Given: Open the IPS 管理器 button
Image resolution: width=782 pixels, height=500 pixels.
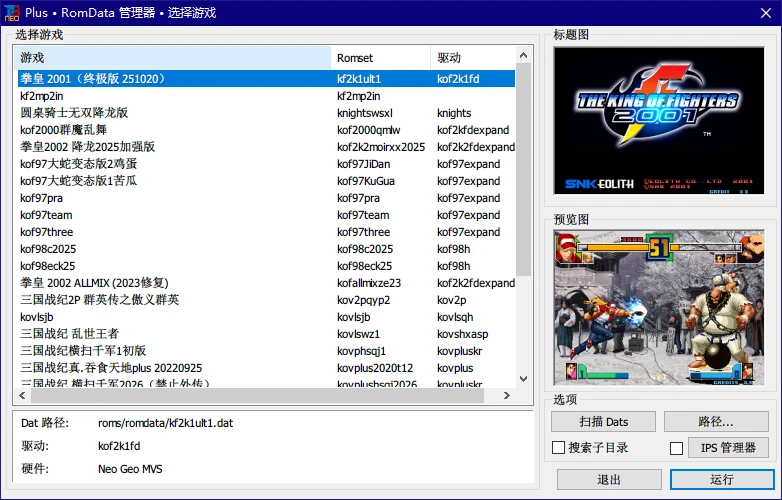Looking at the screenshot, I should coord(728,448).
